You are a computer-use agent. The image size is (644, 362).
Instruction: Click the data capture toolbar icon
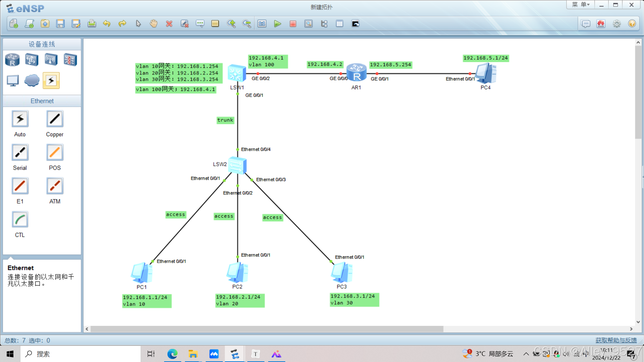click(x=308, y=23)
